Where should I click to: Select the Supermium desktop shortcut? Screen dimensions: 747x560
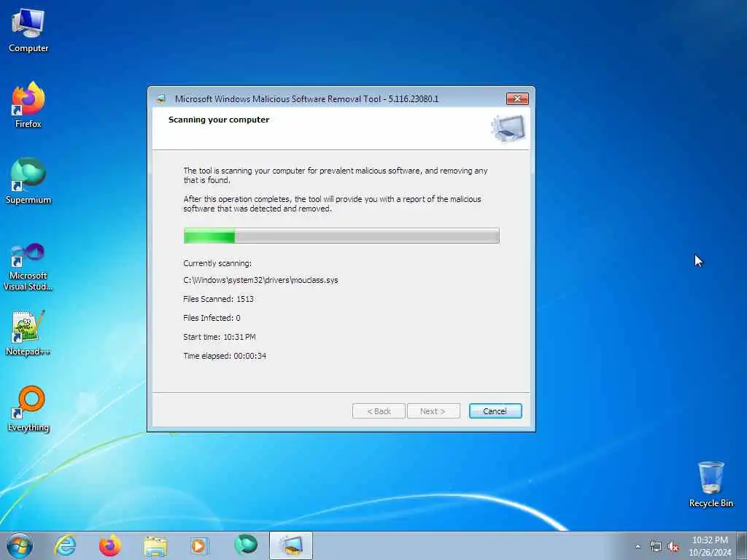tap(28, 181)
